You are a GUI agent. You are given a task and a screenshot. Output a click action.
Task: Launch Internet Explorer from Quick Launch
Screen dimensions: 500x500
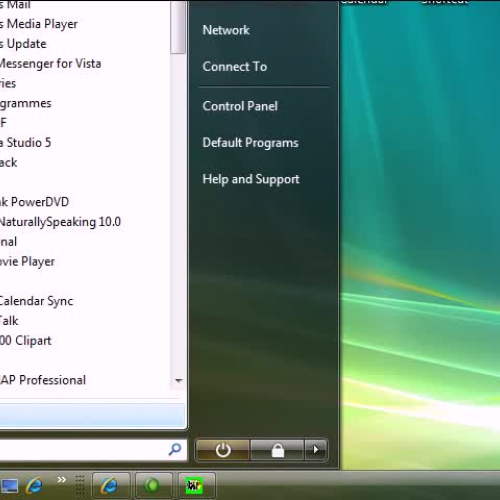[34, 485]
